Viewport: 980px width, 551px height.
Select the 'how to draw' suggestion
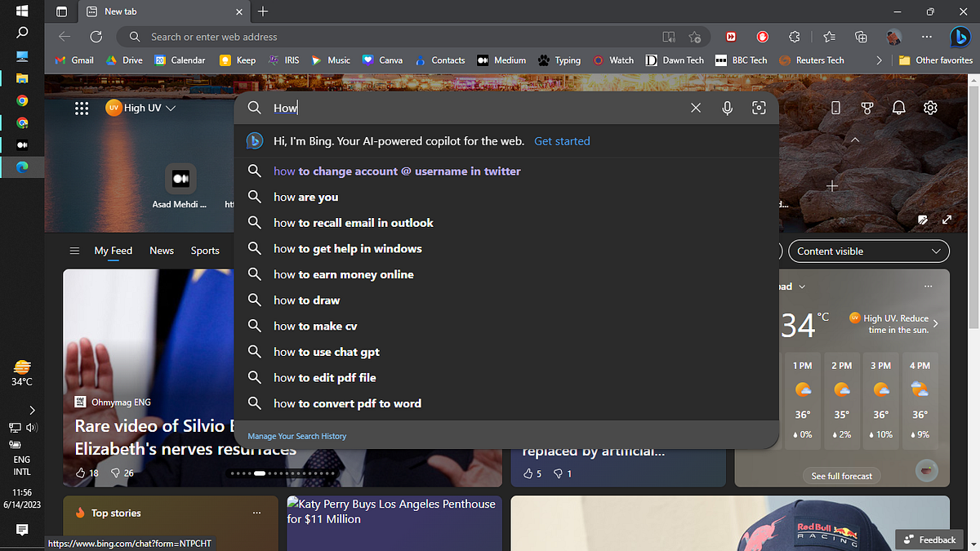305,300
